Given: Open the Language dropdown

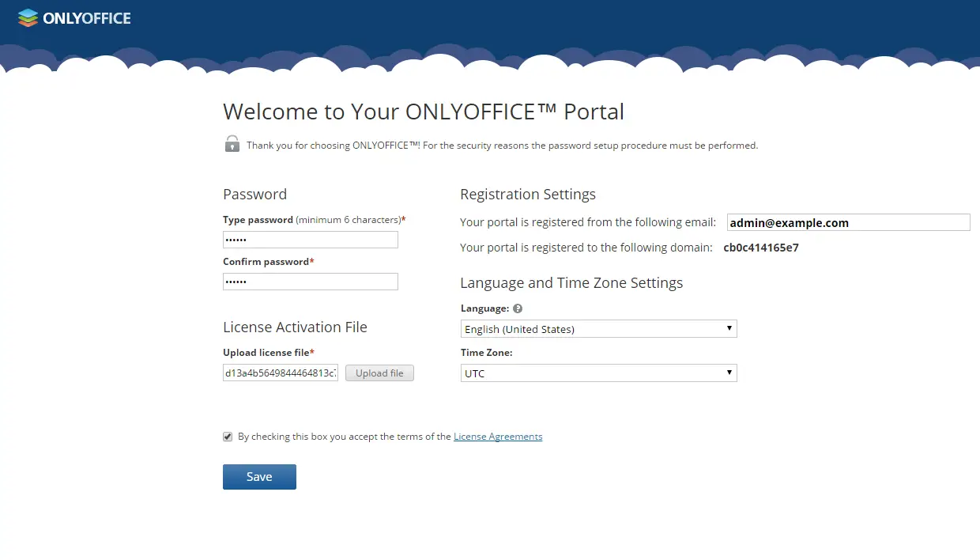Looking at the screenshot, I should (599, 329).
